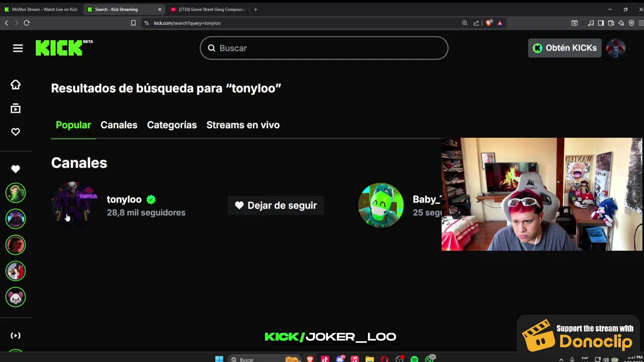Switch to the Canales tab
This screenshot has height=362, width=644.
[x=119, y=125]
